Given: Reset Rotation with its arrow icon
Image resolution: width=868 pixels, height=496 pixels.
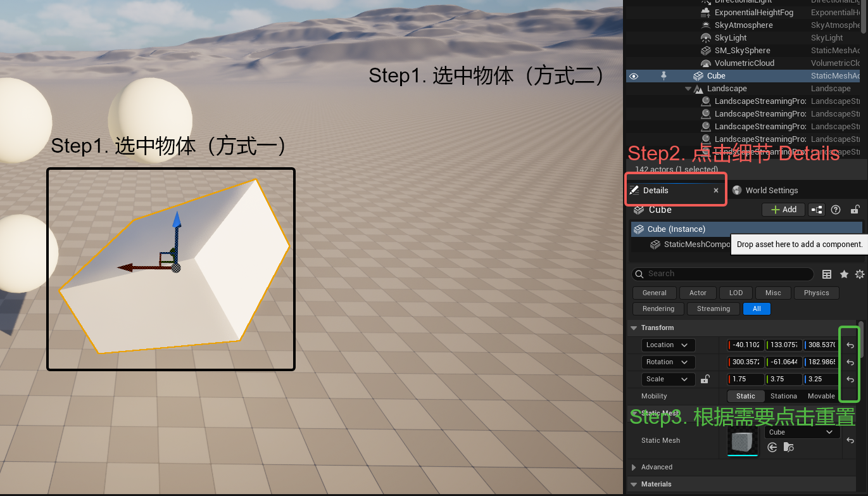Looking at the screenshot, I should coord(850,363).
